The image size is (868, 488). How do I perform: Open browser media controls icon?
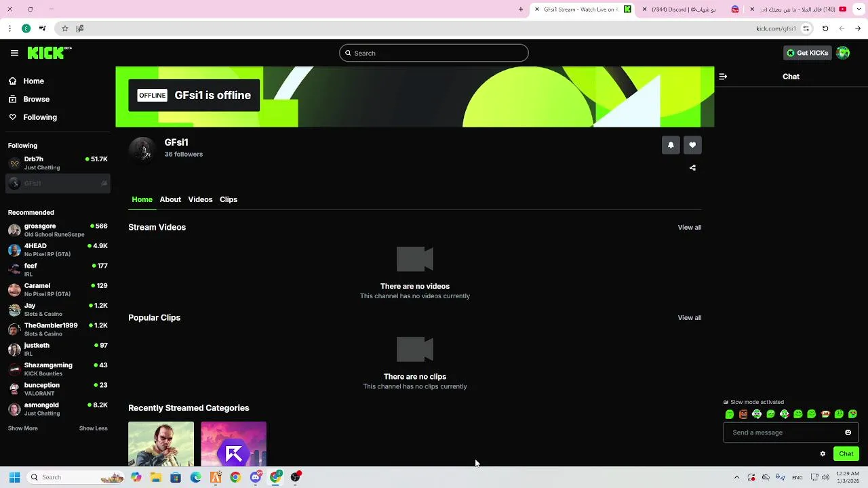42,28
